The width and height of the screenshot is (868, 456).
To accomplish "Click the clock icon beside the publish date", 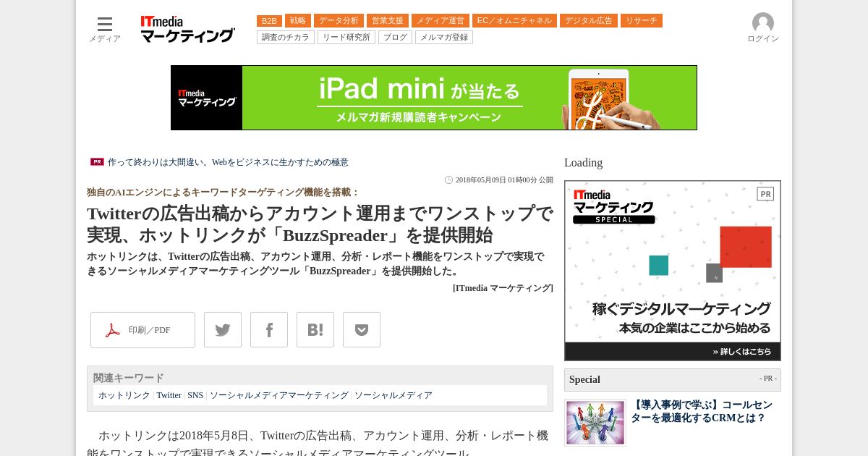I will click(448, 180).
